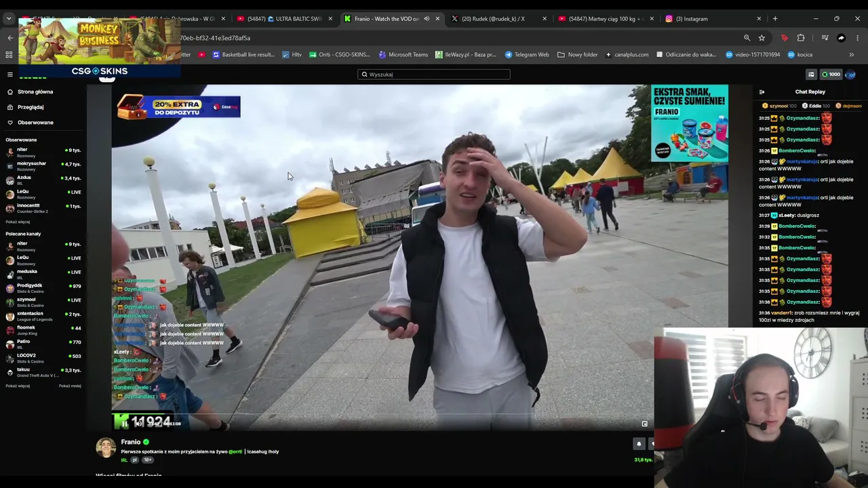Collapse the Chat Replay panel
This screenshot has height=488, width=868.
[x=762, y=92]
